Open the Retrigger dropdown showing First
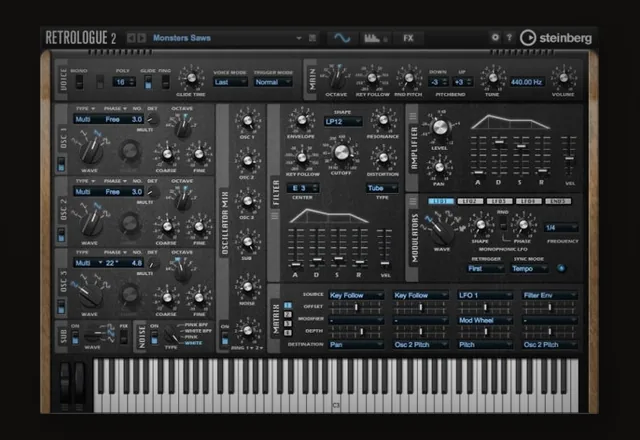Image resolution: width=640 pixels, height=440 pixels. point(486,269)
